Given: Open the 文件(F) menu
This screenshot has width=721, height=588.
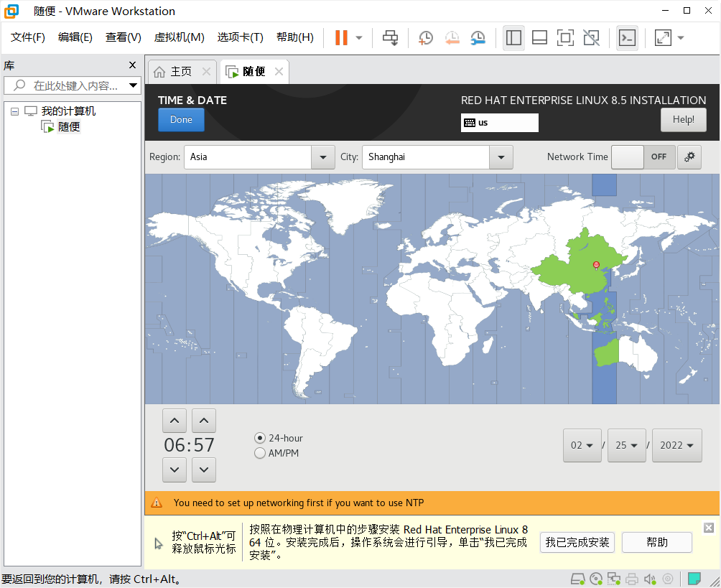Looking at the screenshot, I should coord(27,37).
